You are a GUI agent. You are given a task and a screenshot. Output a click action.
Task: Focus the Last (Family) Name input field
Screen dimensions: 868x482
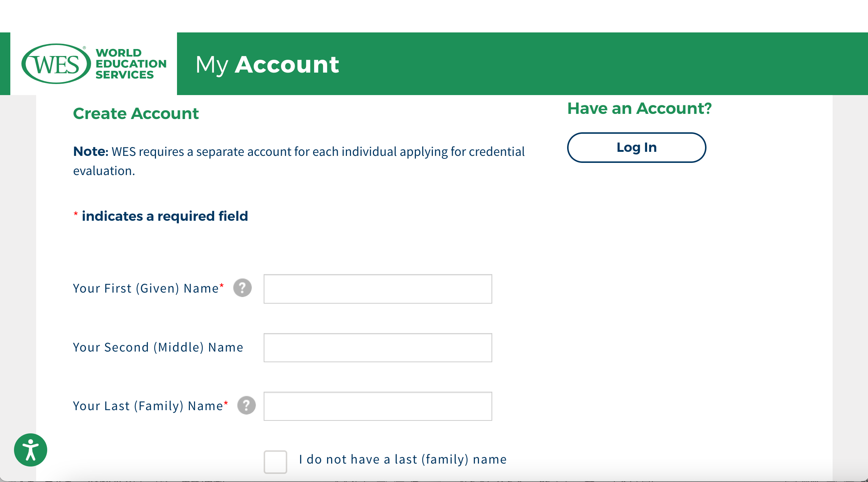378,406
